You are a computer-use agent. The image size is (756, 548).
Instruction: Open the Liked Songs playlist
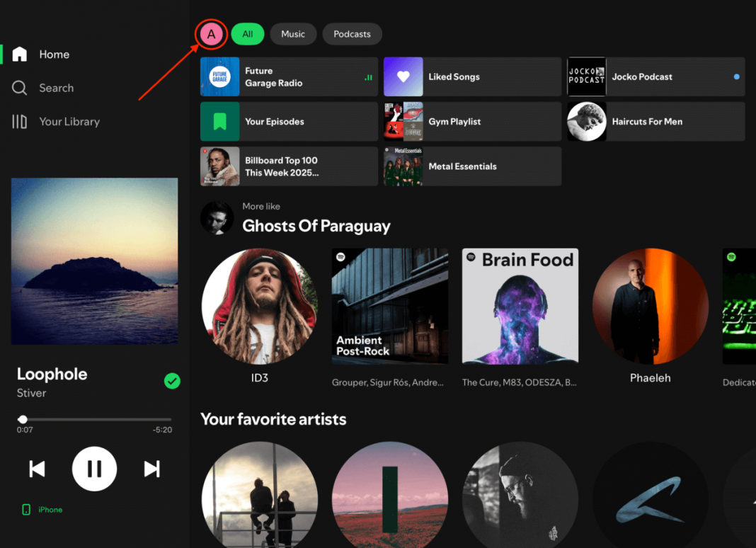tap(472, 76)
